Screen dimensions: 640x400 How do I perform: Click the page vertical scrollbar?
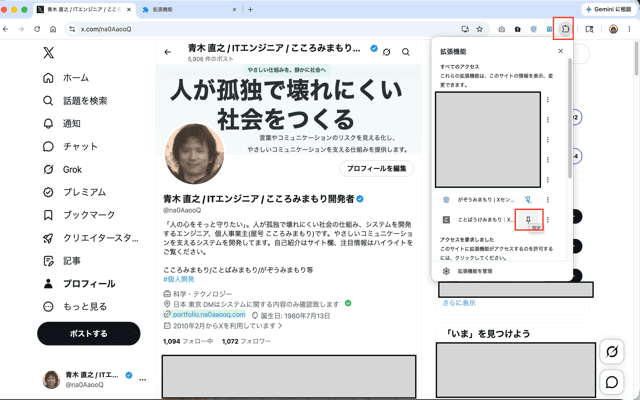[637, 58]
